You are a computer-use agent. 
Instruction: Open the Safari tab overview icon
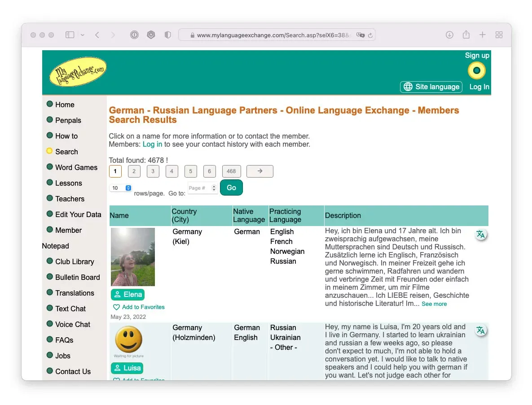499,35
